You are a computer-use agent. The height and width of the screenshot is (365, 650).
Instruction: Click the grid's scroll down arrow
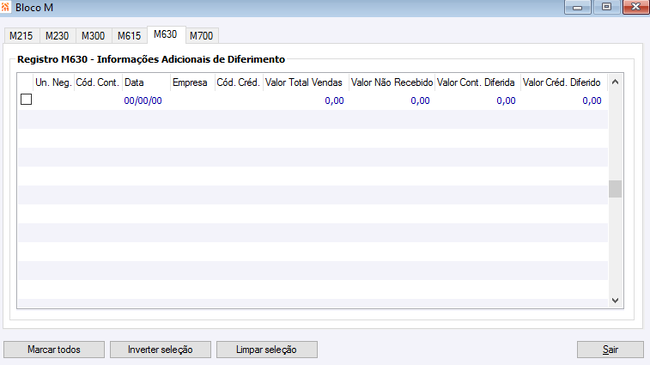pos(615,300)
